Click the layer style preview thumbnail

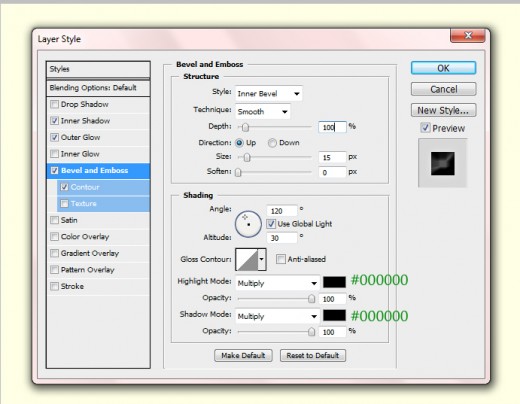(443, 163)
